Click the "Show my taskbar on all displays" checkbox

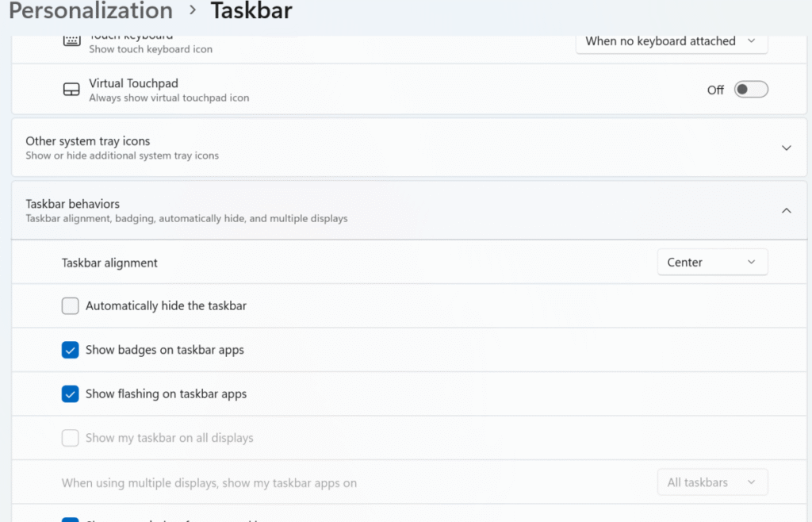point(70,437)
